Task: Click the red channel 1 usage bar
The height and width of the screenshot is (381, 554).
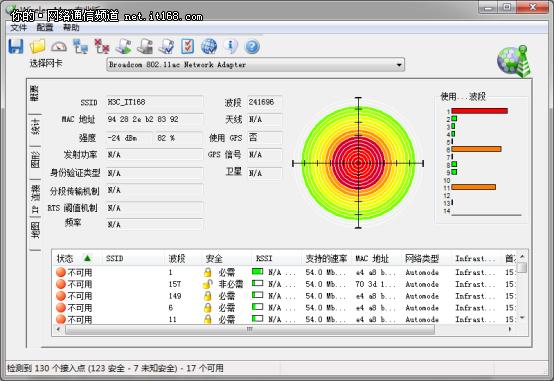Action: pos(479,111)
